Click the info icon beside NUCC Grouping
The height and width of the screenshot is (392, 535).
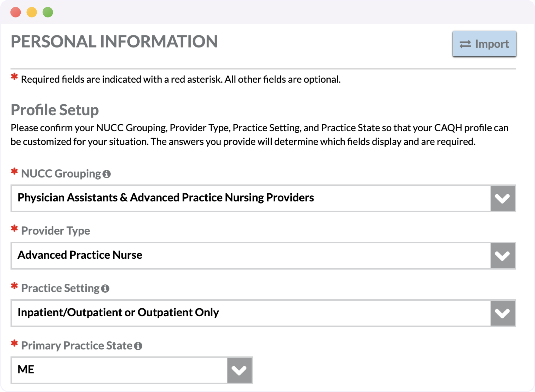(x=107, y=174)
